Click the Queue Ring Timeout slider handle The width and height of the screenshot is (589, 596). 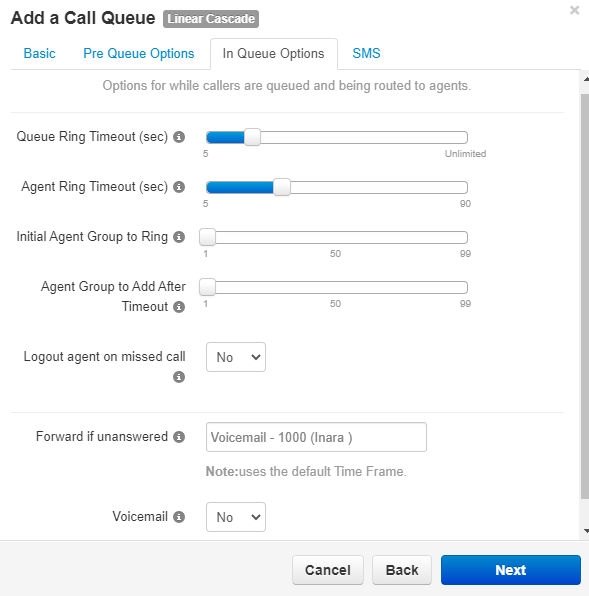[x=252, y=137]
